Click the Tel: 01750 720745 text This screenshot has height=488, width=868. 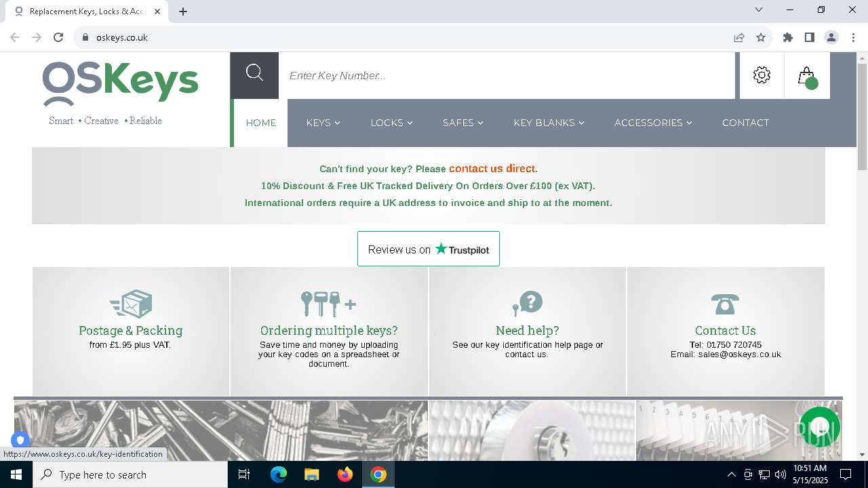click(726, 345)
